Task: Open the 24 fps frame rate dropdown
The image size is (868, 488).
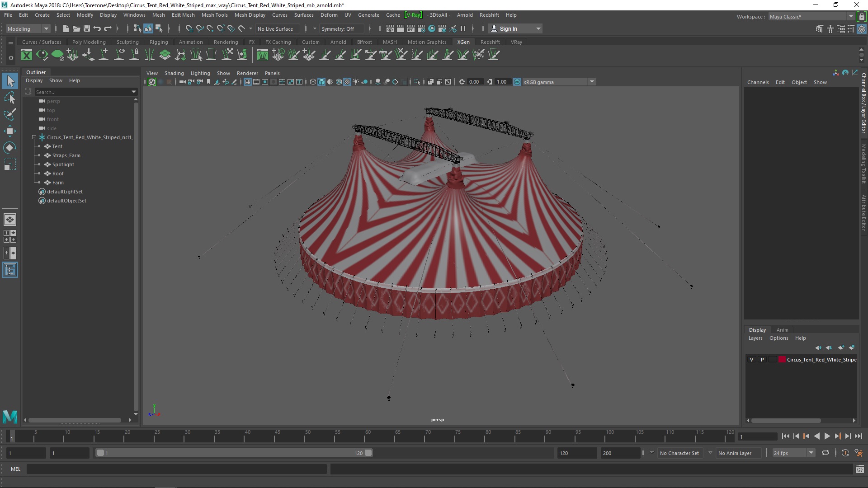Action: (793, 453)
